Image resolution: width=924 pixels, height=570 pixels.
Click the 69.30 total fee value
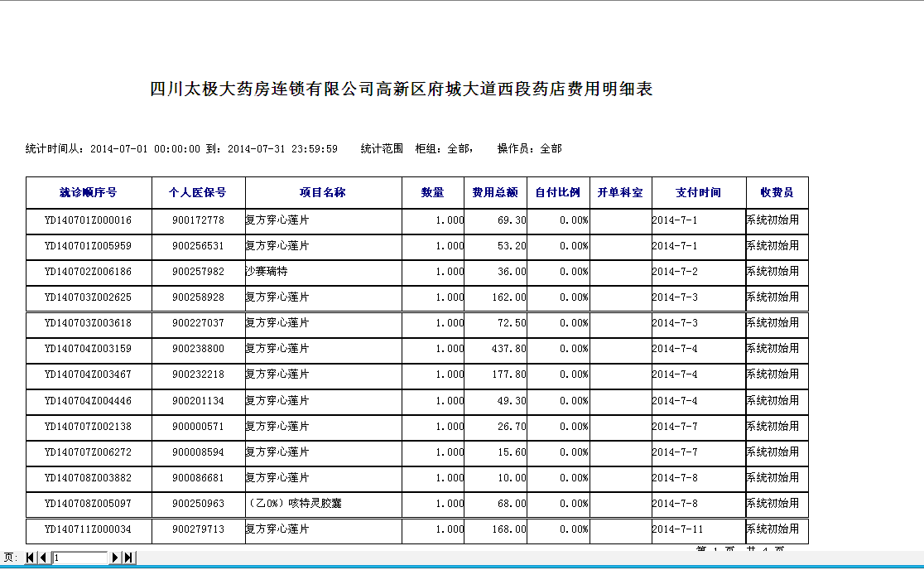(512, 220)
